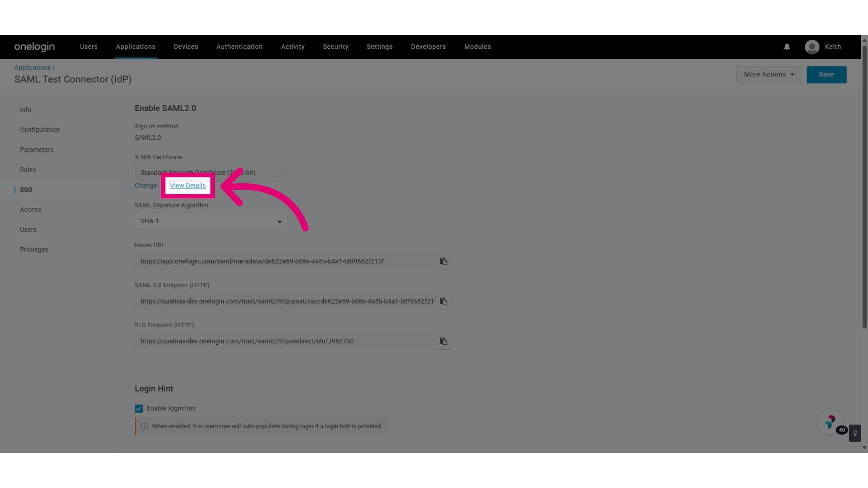Click the scroll up arrow
Image resolution: width=868 pixels, height=488 pixels.
pyautogui.click(x=864, y=40)
